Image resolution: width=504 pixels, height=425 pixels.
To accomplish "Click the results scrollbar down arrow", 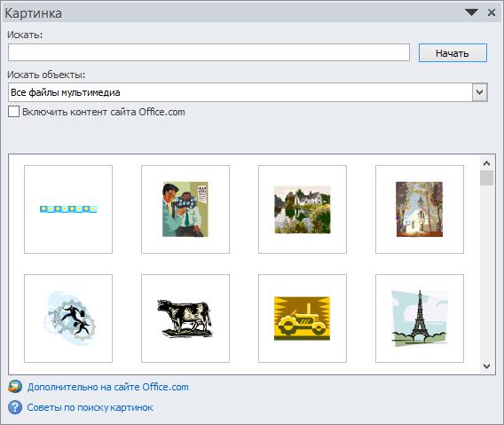I will pyautogui.click(x=486, y=366).
